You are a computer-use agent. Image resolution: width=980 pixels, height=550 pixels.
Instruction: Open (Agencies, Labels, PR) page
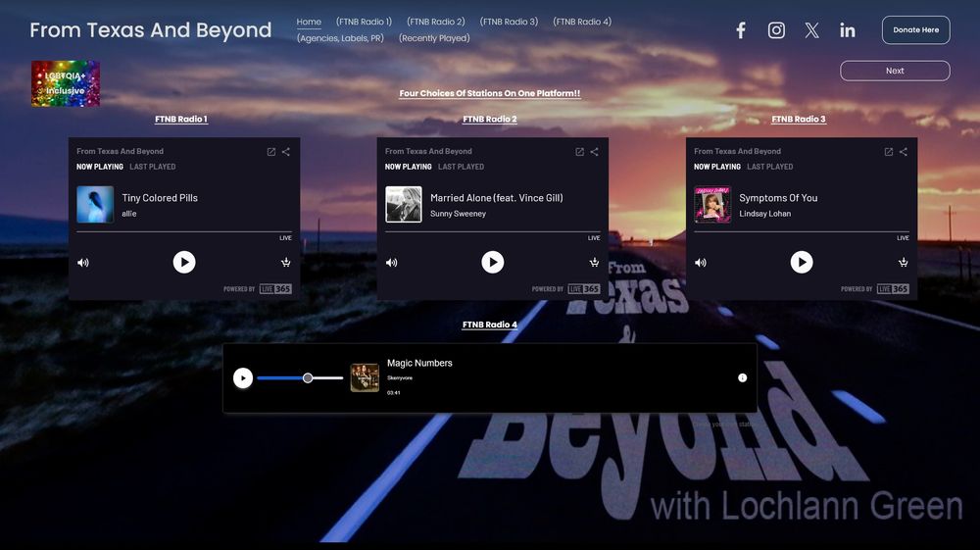coord(341,38)
